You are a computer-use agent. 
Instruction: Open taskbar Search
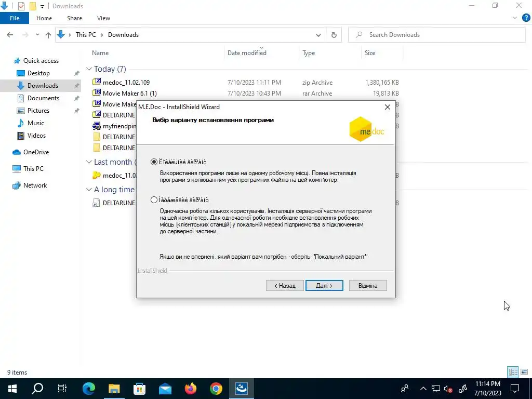tap(37, 389)
